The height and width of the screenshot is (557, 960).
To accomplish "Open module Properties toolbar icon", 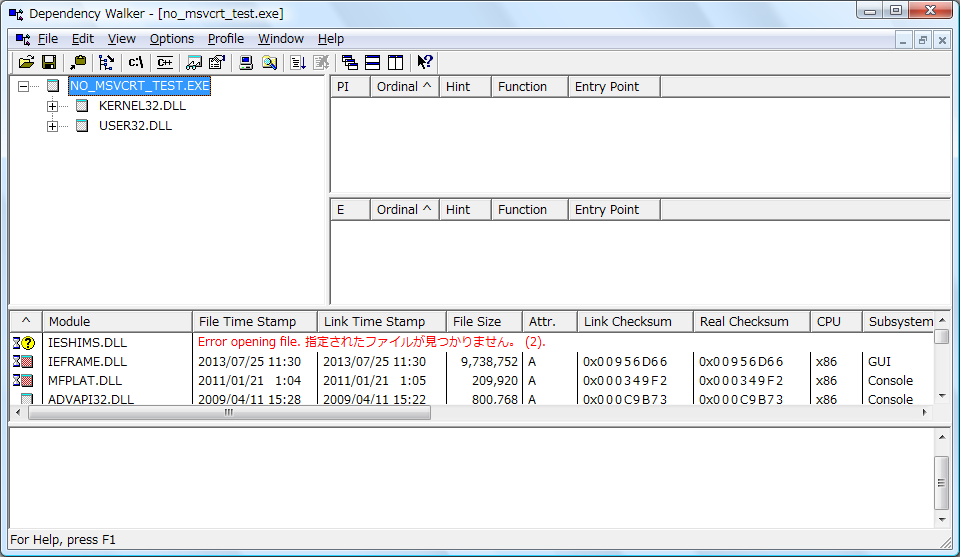I will tap(217, 62).
